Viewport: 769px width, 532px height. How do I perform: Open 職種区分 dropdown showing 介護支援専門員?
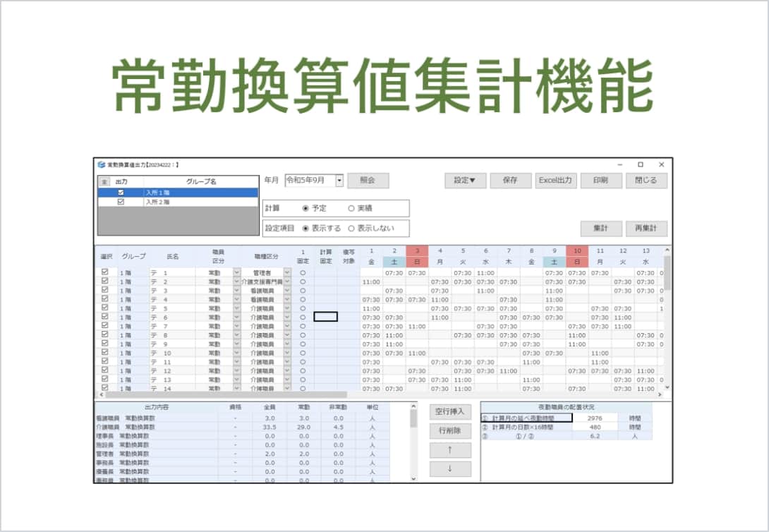[x=287, y=282]
